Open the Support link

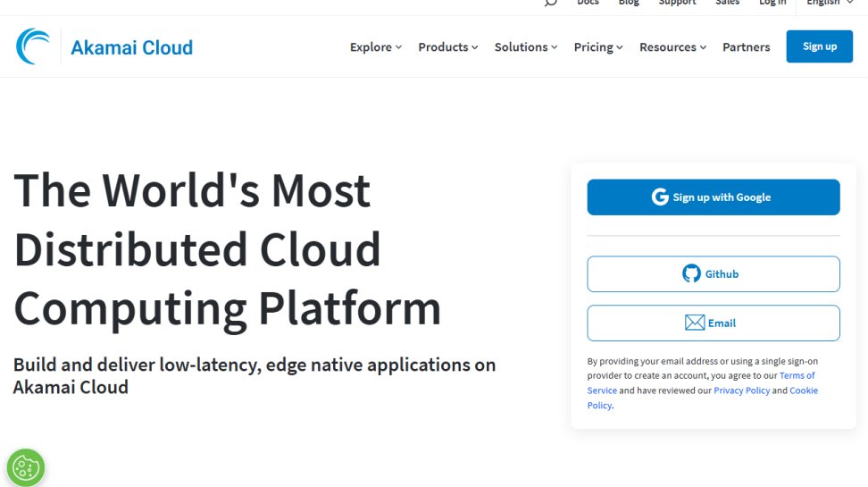tap(677, 3)
